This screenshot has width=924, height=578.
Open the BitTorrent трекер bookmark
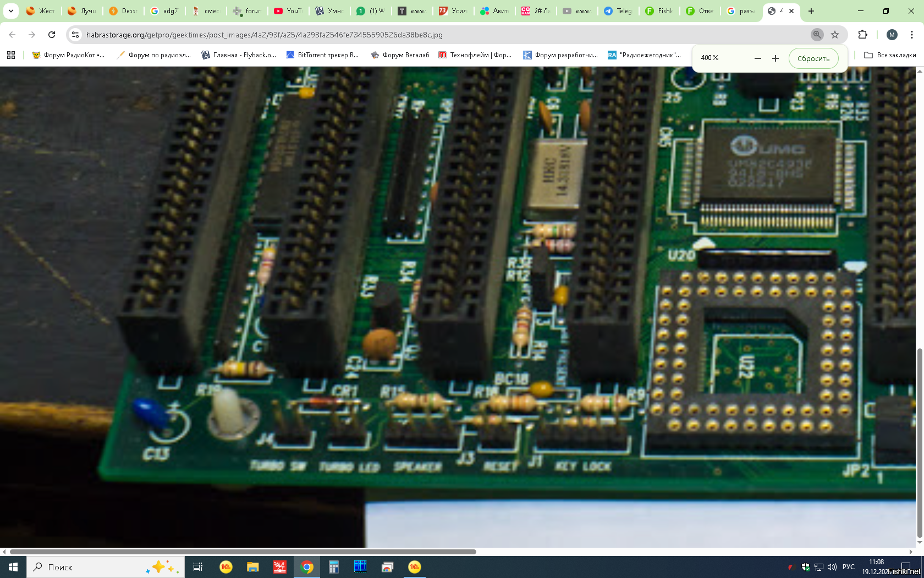tap(322, 55)
